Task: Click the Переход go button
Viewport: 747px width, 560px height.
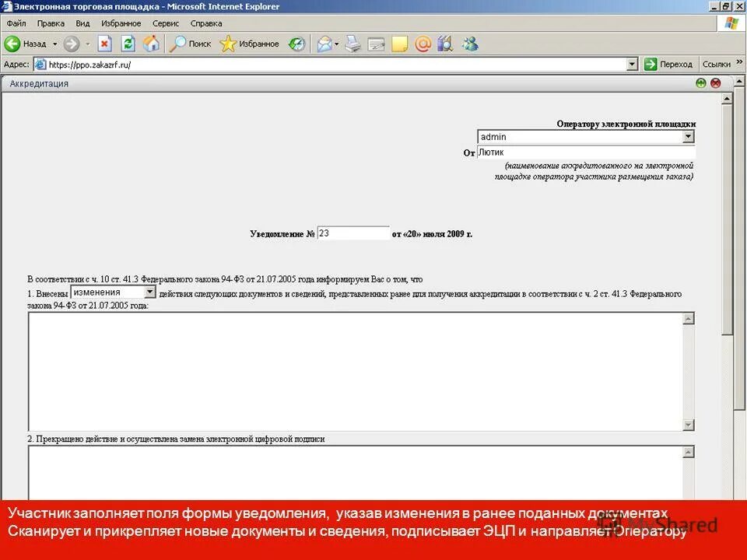Action: 668,65
